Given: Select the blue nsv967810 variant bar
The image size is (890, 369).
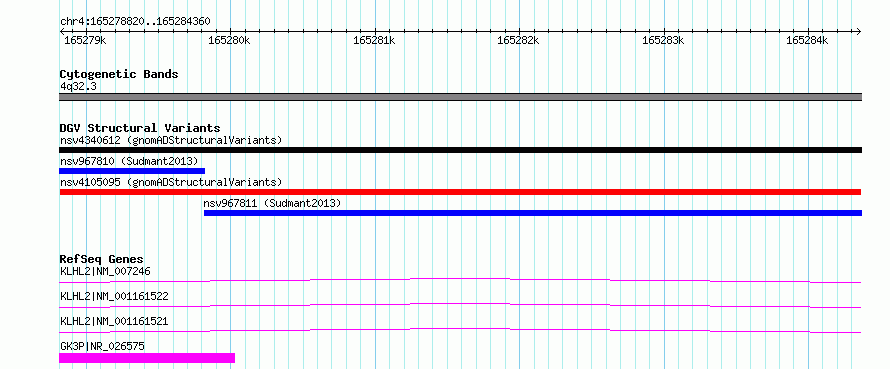Looking at the screenshot, I should (132, 171).
